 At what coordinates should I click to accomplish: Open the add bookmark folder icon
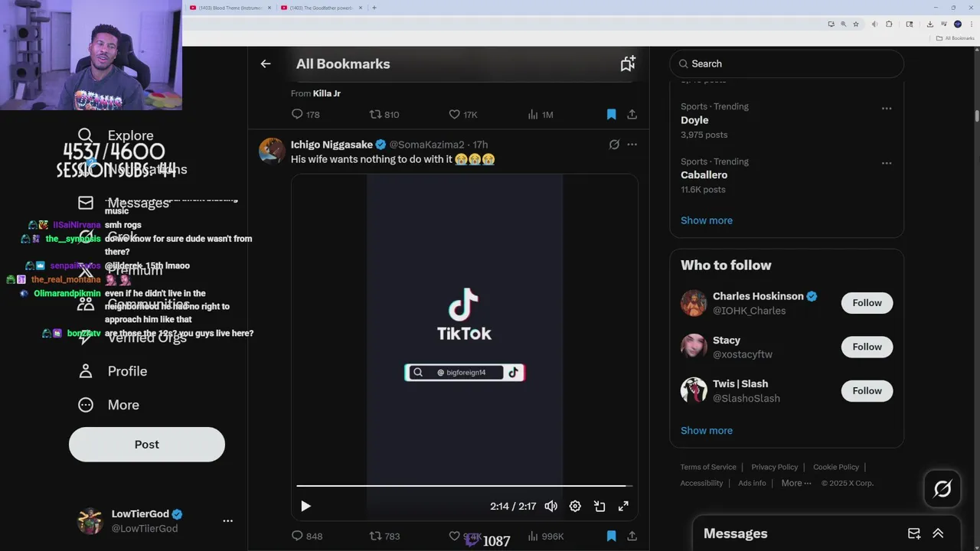(x=628, y=64)
